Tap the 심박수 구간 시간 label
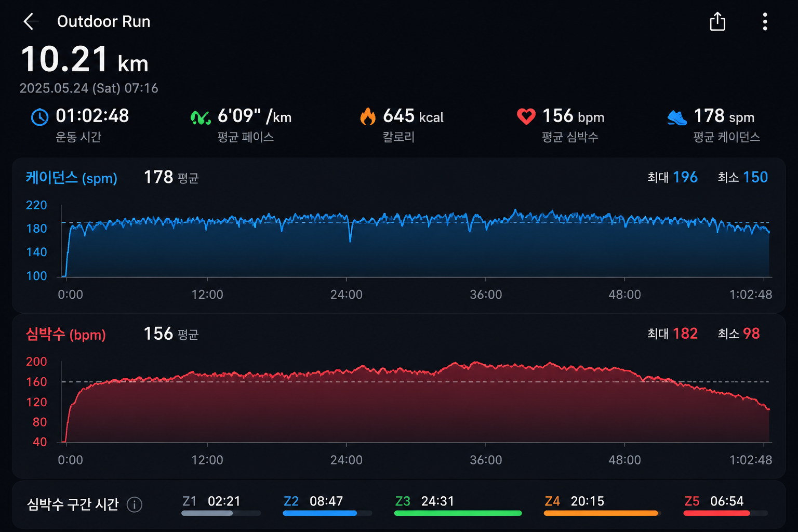This screenshot has width=798, height=532. pos(73,504)
